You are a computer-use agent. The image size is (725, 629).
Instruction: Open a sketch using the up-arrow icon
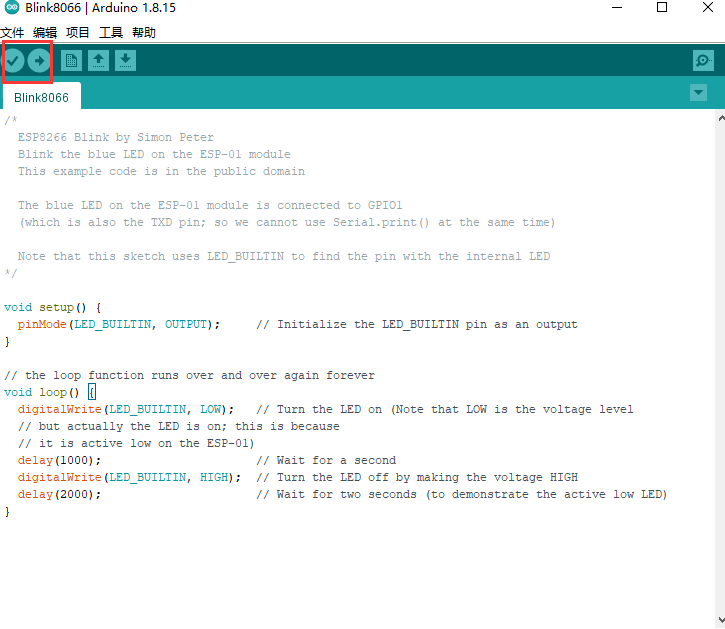coord(98,61)
